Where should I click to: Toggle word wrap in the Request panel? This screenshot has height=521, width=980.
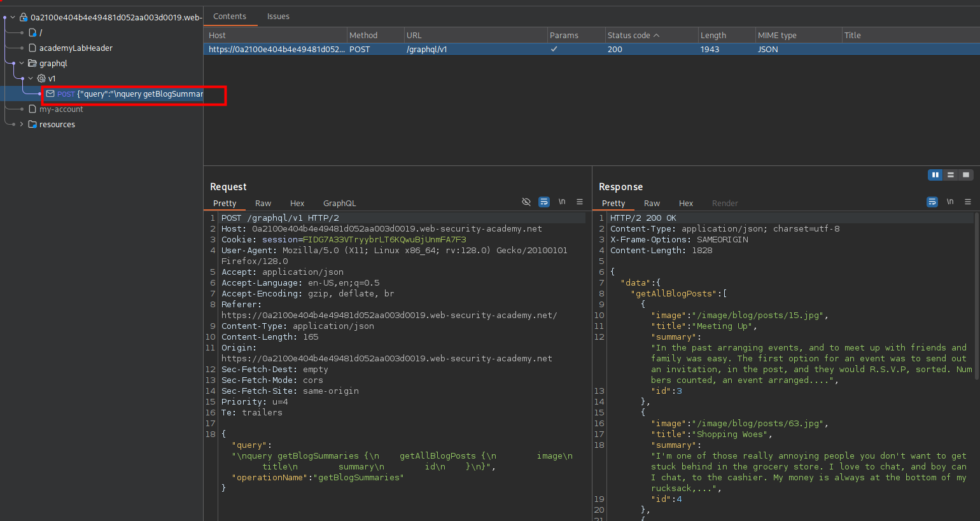544,202
